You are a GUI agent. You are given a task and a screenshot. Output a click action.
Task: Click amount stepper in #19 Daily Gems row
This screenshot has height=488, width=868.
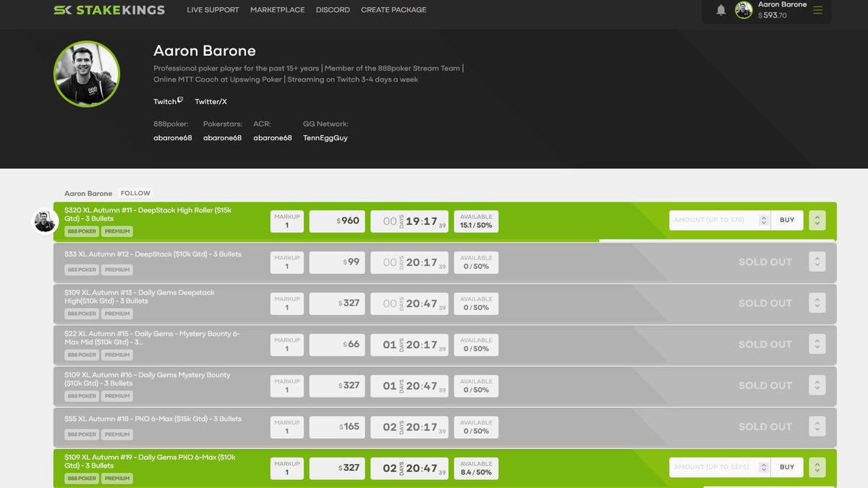pos(763,467)
